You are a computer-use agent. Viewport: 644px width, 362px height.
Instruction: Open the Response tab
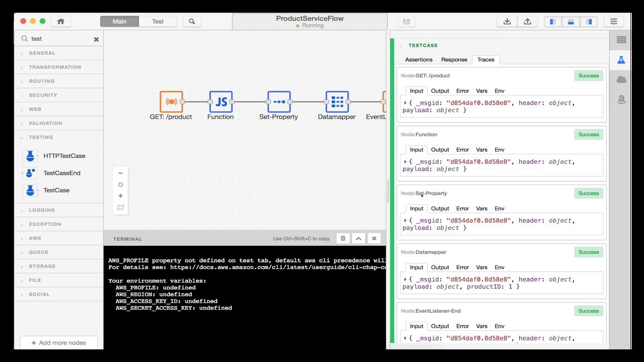[x=454, y=59]
